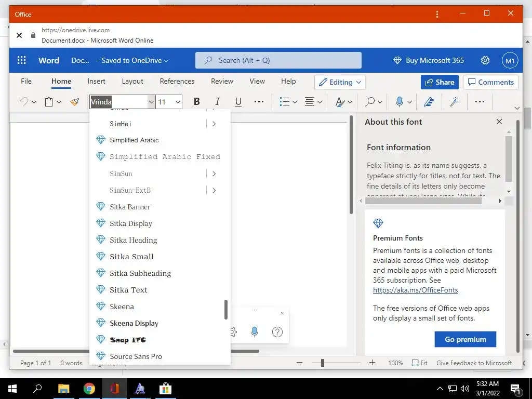Image resolution: width=532 pixels, height=399 pixels.
Task: Switch to the View tab
Action: 257,81
